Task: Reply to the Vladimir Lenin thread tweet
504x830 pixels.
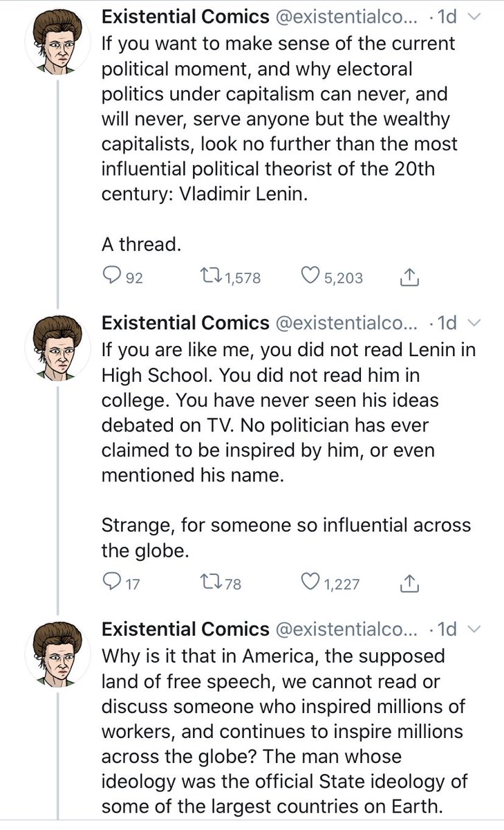Action: (x=112, y=277)
